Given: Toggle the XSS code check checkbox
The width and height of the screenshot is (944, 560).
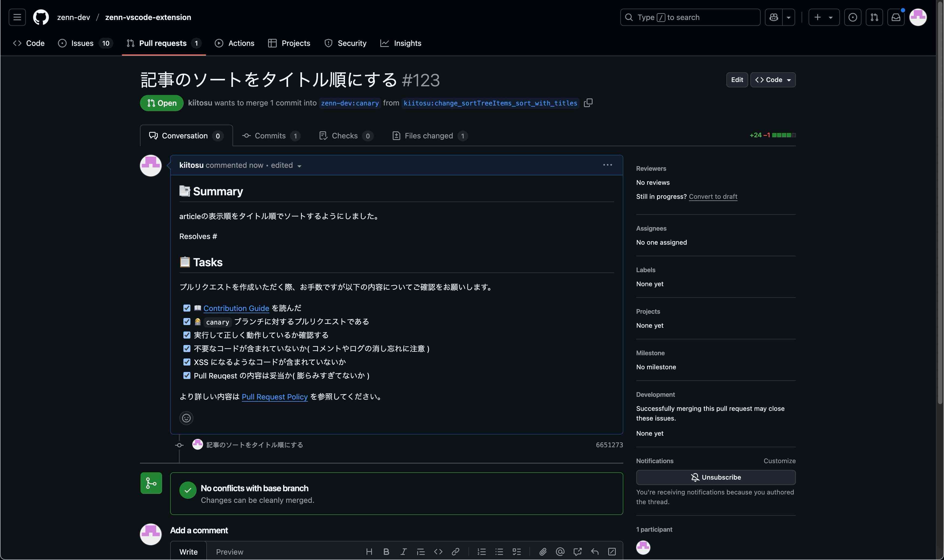Looking at the screenshot, I should [187, 362].
